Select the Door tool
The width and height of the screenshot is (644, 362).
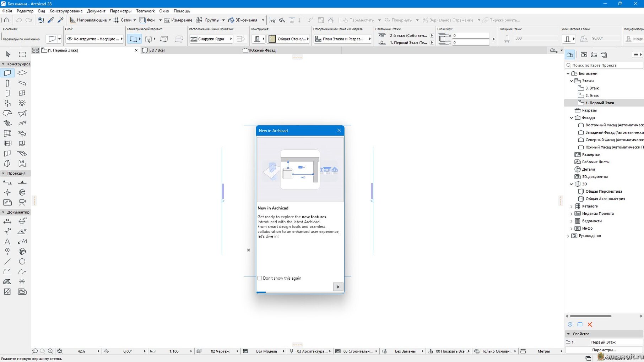click(7, 93)
